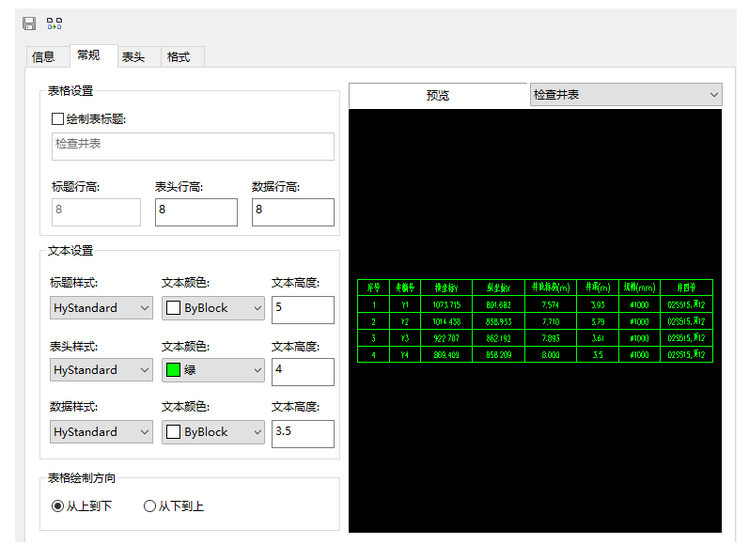
Task: Focus the 表头 文本高度 field showing 4
Action: [x=302, y=371]
